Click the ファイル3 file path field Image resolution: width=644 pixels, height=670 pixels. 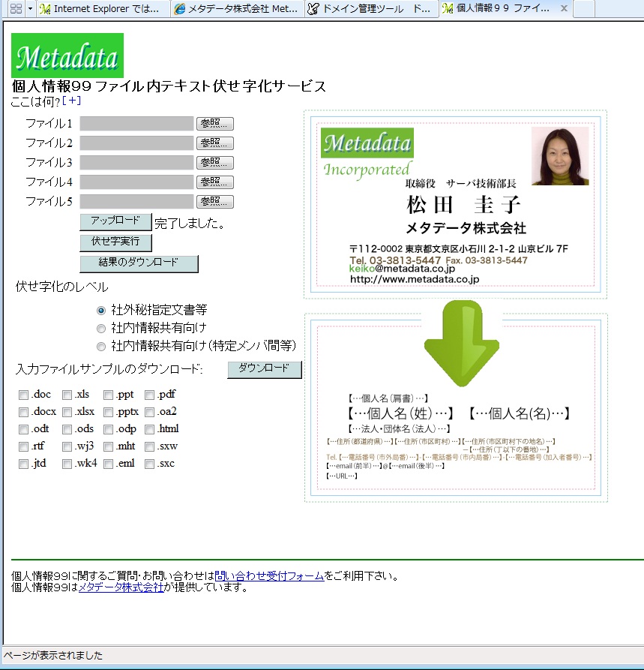pyautogui.click(x=136, y=163)
